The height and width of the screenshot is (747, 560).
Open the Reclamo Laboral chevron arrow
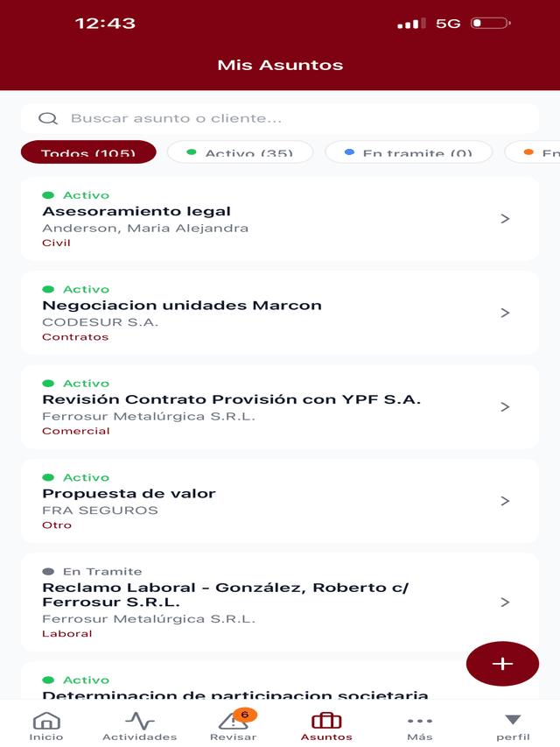coord(505,603)
